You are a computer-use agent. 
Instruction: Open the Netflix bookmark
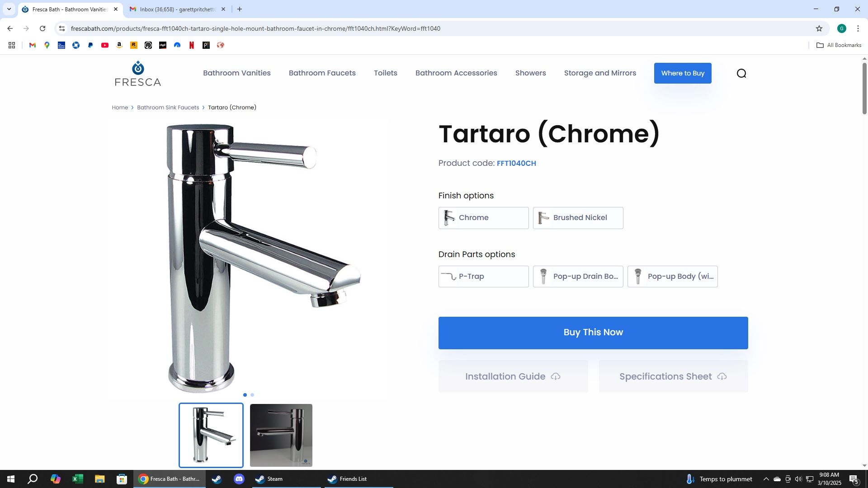coord(192,45)
